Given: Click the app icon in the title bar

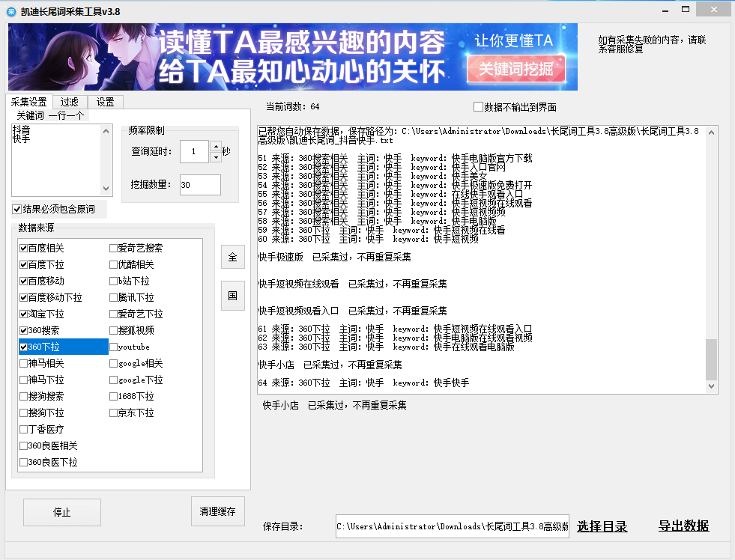Looking at the screenshot, I should click(x=10, y=10).
